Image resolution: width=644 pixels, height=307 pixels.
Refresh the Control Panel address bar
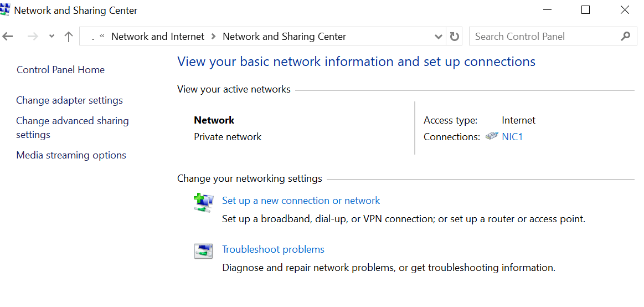pos(454,37)
